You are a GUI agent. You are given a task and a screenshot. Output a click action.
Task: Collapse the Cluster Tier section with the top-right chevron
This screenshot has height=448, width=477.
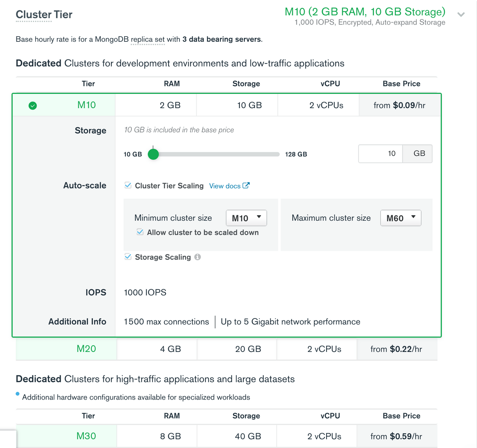click(x=461, y=15)
